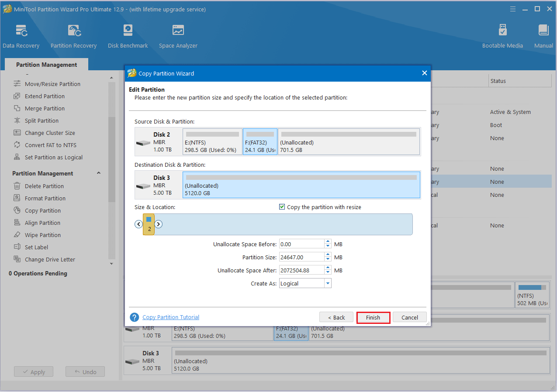Viewport: 557px width, 392px height.
Task: Uncheck Copy the partition with resize
Action: 282,207
